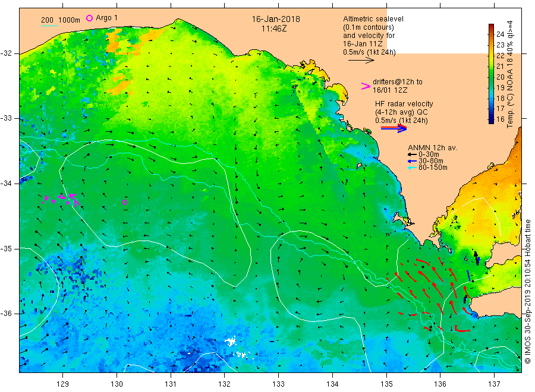
Task: Click the 'Argo 1' legend label
Action: click(x=106, y=18)
